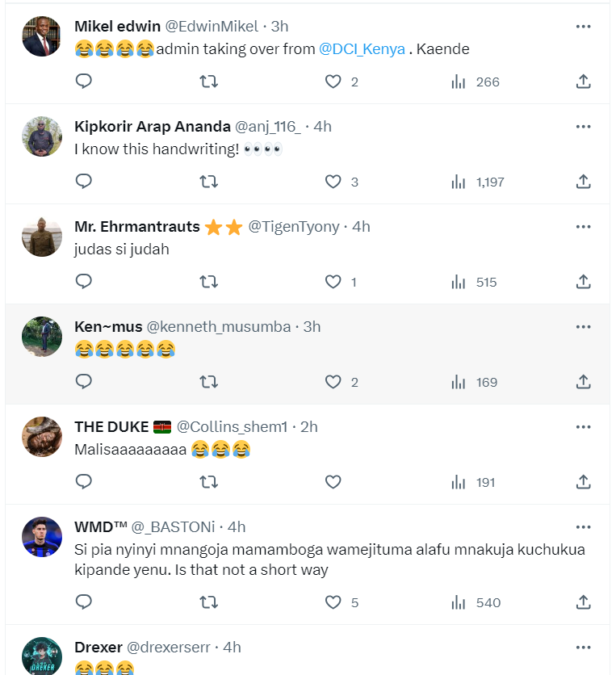
Task: Open more options on Drexer's tweet
Action: tap(583, 648)
